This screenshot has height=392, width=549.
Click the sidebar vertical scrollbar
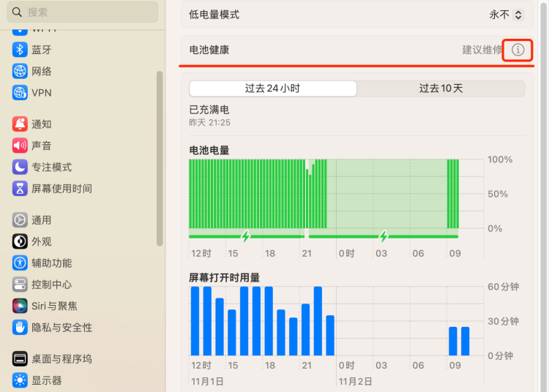point(160,157)
